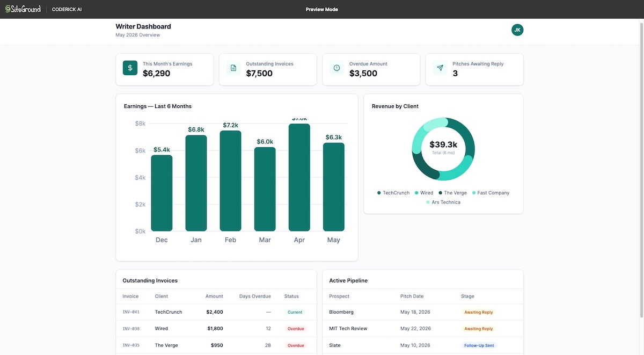Click the TechCrunch legend color dot
This screenshot has height=355, width=644.
[x=379, y=193]
